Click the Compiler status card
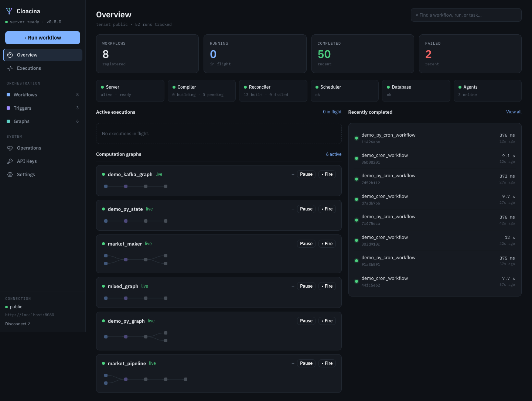This screenshot has width=532, height=401. [x=202, y=91]
